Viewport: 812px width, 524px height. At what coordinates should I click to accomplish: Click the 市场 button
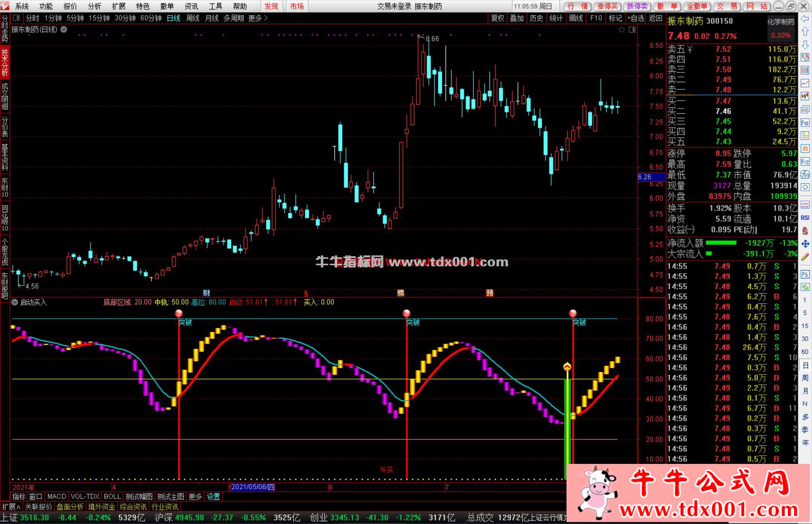(297, 6)
